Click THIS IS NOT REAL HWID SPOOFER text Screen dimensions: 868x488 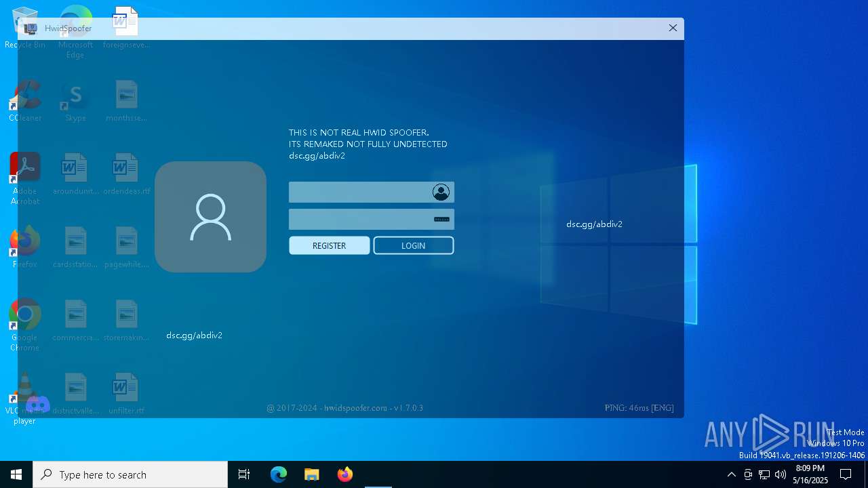tap(359, 133)
